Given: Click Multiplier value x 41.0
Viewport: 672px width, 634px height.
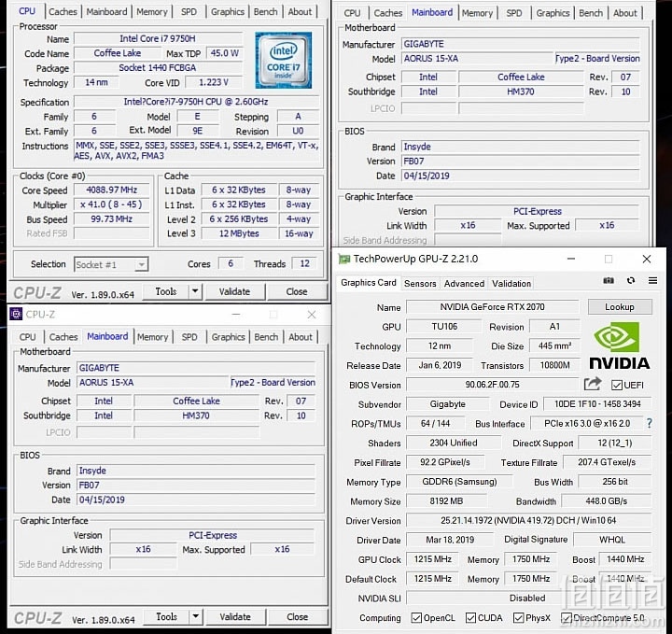Looking at the screenshot, I should tap(112, 204).
